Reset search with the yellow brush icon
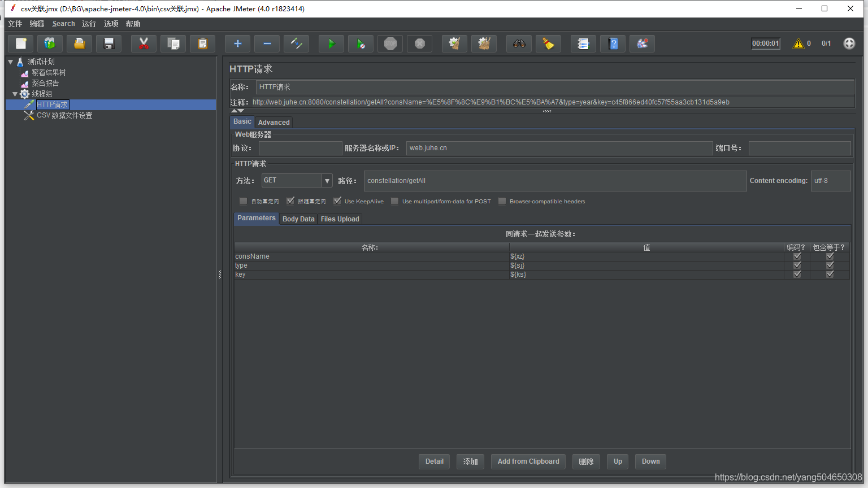The image size is (868, 488). (549, 43)
